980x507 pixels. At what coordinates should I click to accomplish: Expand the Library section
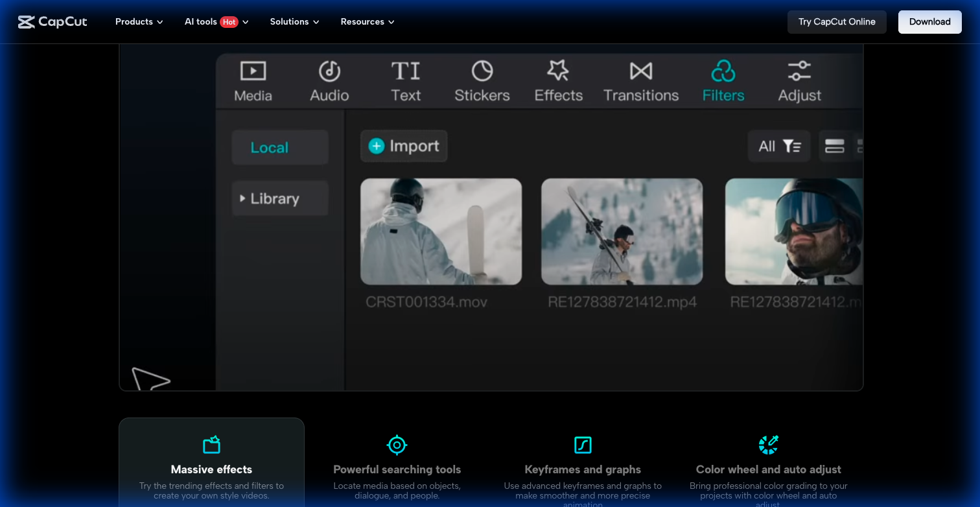pos(279,198)
